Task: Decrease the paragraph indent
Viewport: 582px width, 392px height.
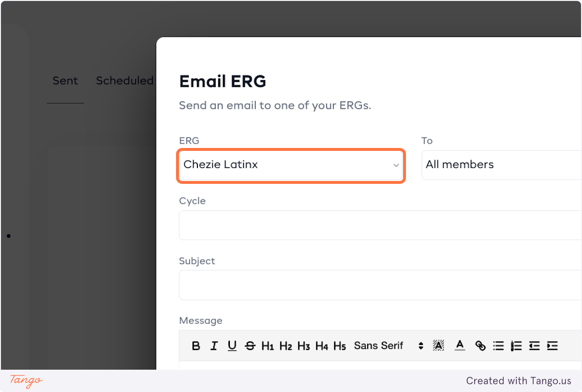Action: click(534, 346)
